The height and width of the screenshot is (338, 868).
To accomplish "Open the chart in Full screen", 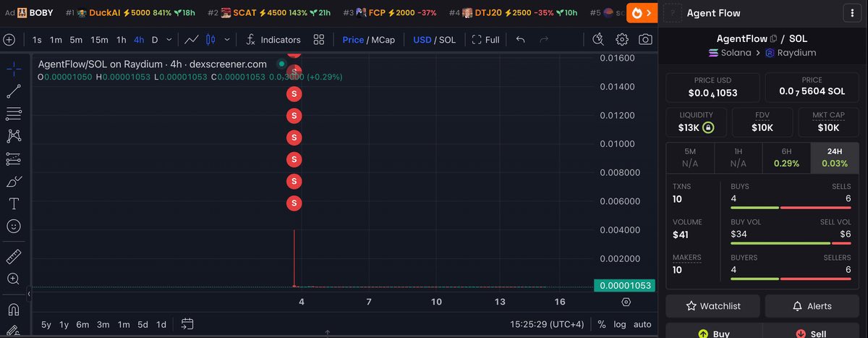I will (x=485, y=40).
